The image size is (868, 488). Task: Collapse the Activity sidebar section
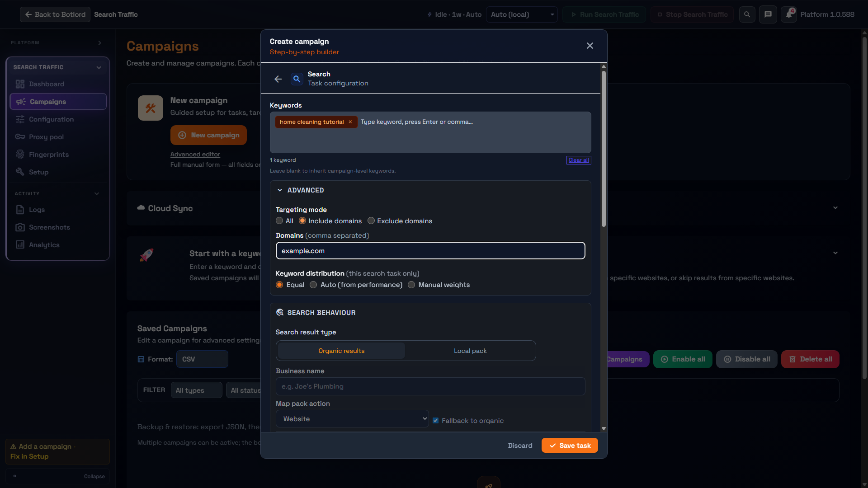point(97,193)
